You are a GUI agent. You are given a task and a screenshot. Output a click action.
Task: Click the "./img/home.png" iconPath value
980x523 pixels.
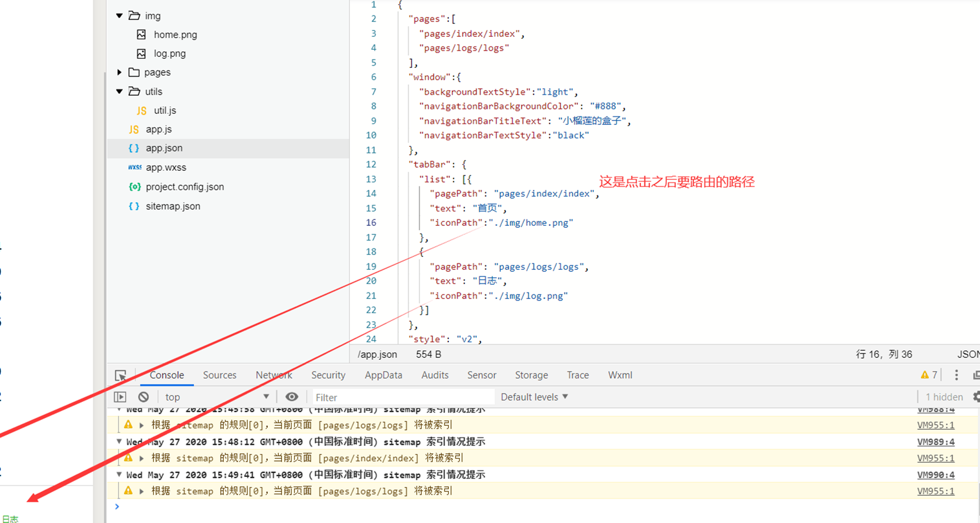531,223
